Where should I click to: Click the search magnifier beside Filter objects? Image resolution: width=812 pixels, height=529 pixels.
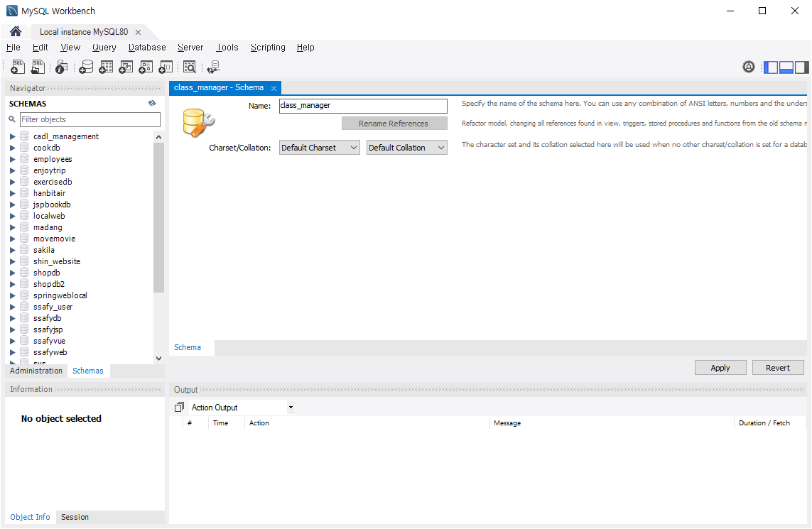12,119
